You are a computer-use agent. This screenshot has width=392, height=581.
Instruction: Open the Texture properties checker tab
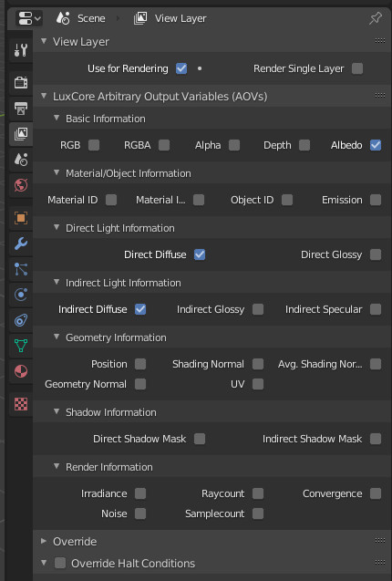(x=21, y=404)
